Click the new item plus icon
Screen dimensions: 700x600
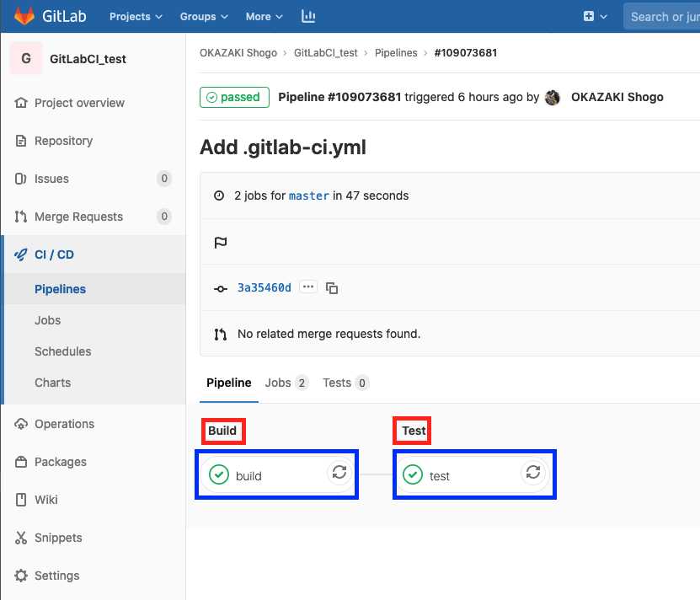coord(589,16)
